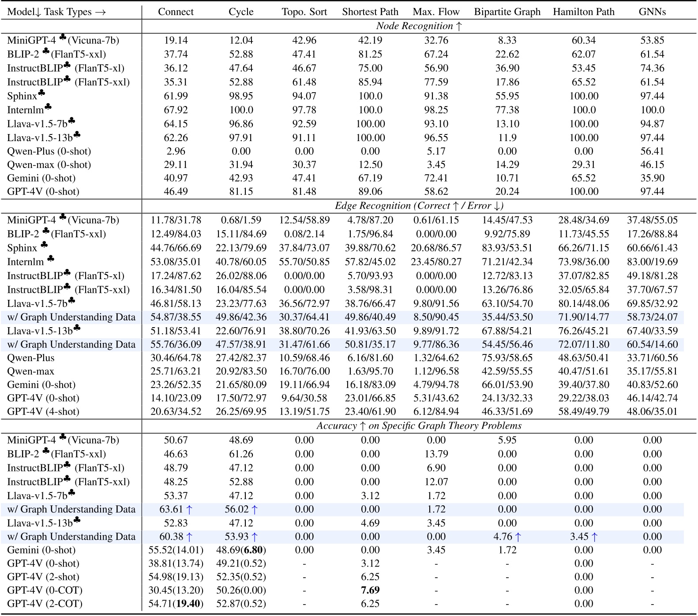Click the bold 7.69 value in Shortest Path
Viewport: 698px width, 616px height.
[370, 590]
